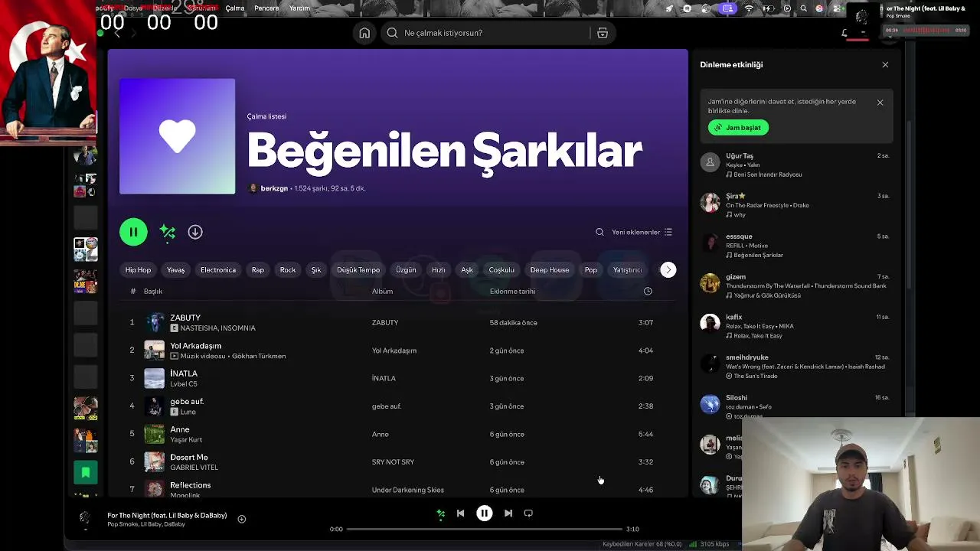Enable the Electronica filter chip
This screenshot has width=980, height=551.
pos(218,270)
